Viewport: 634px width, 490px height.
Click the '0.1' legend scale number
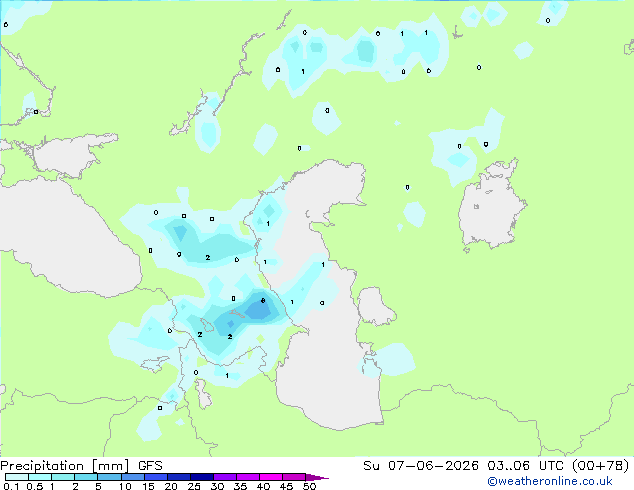pyautogui.click(x=11, y=486)
